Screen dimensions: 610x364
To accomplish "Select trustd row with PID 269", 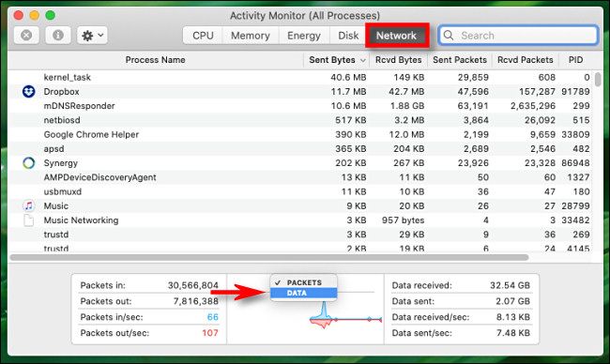I will tap(300, 235).
